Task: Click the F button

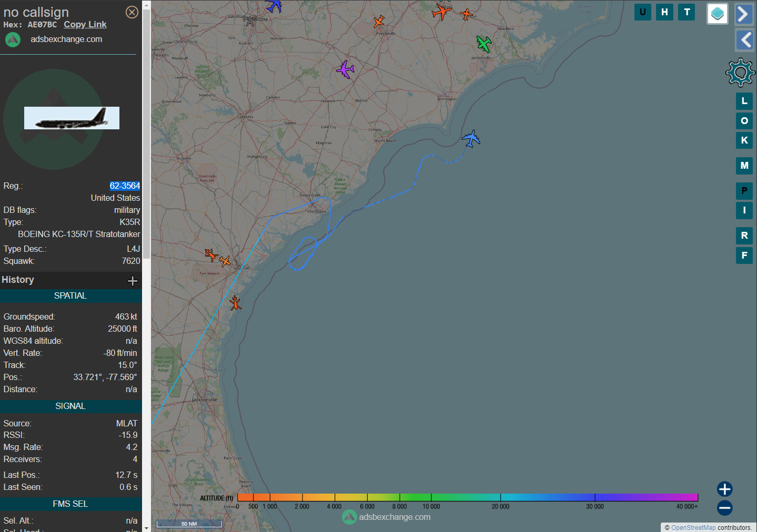Action: coord(744,255)
